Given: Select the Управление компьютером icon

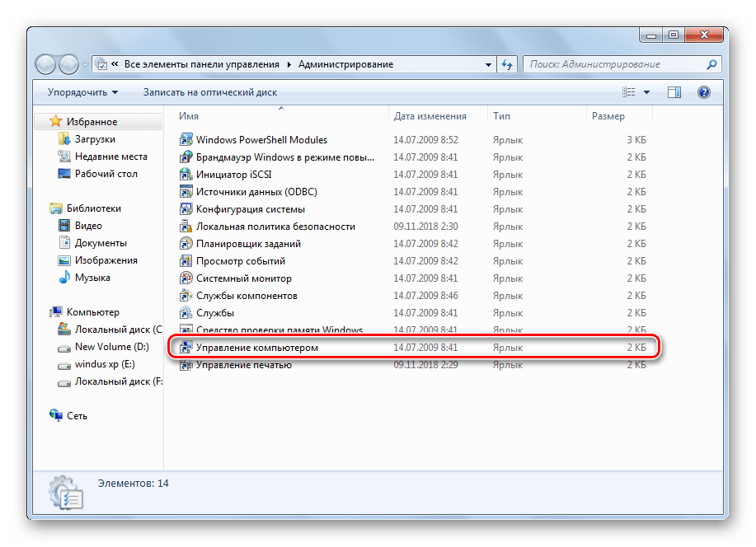Looking at the screenshot, I should (x=185, y=348).
